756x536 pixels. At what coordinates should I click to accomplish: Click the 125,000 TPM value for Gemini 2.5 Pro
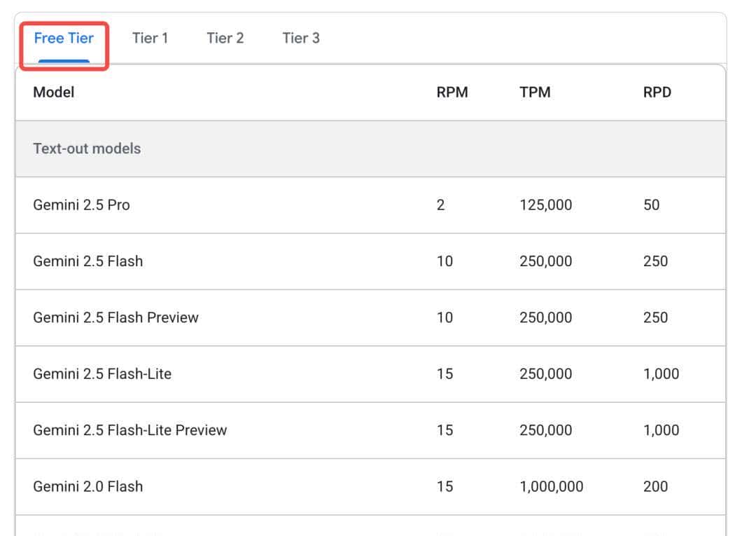[x=545, y=205]
